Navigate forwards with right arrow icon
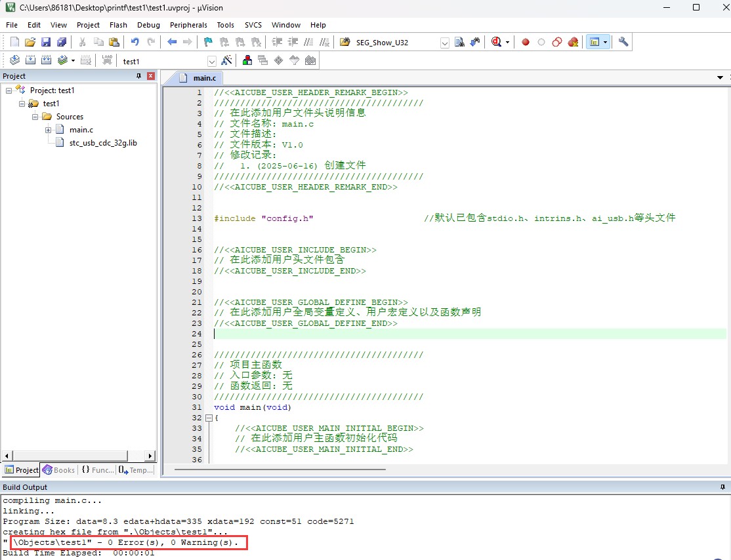This screenshot has height=560, width=731. pos(188,43)
